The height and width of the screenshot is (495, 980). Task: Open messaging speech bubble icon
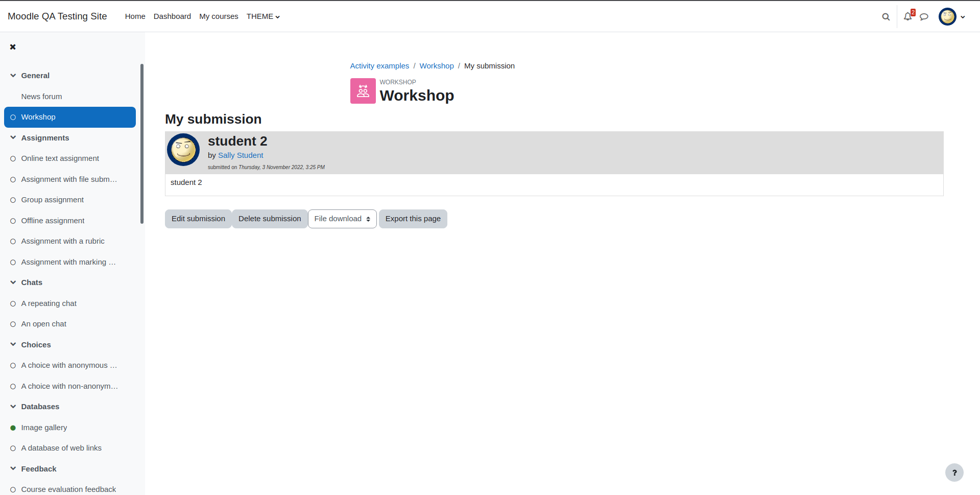pos(924,17)
